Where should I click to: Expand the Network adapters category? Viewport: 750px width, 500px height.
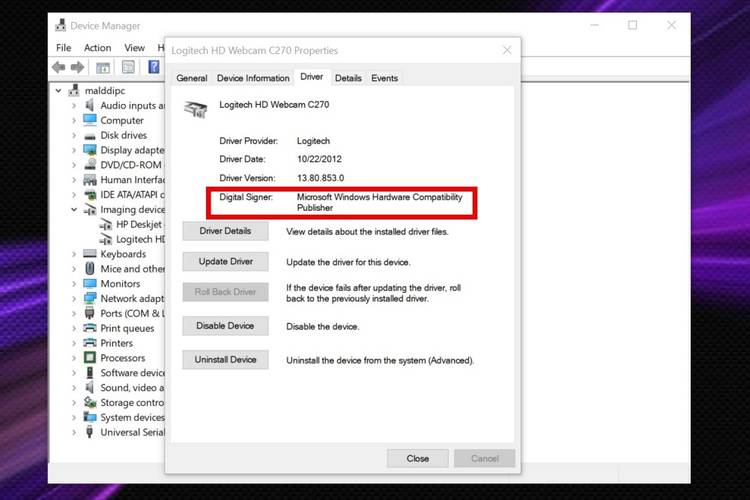pos(74,299)
